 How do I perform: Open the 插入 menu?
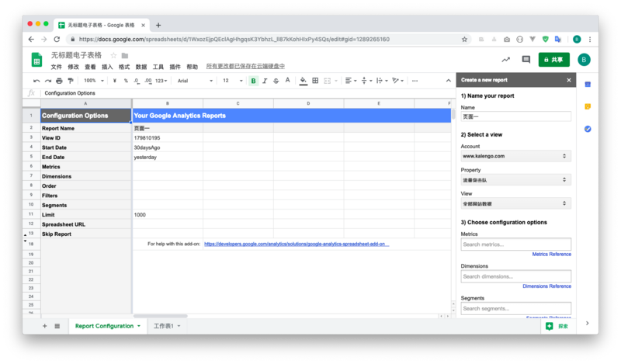[x=107, y=67]
